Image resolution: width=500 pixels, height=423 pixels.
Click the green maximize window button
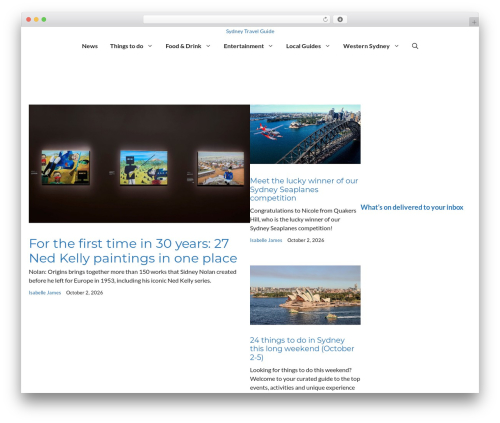[44, 19]
